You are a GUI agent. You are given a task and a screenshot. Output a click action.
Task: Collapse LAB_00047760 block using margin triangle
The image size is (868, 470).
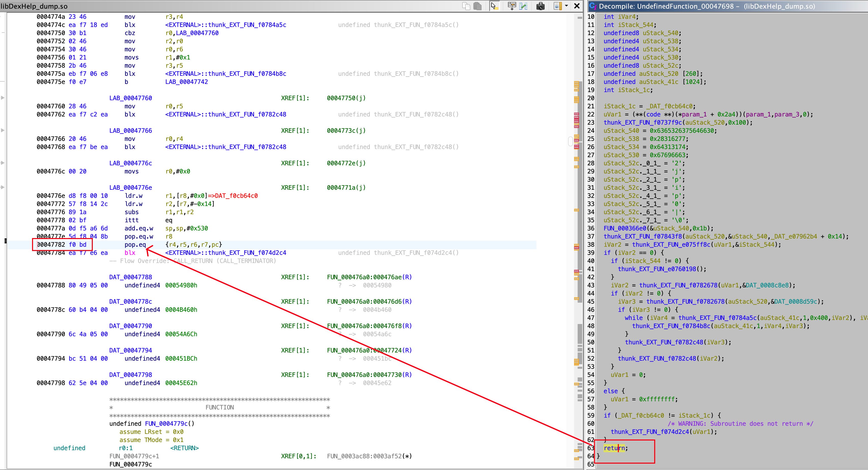pyautogui.click(x=3, y=98)
